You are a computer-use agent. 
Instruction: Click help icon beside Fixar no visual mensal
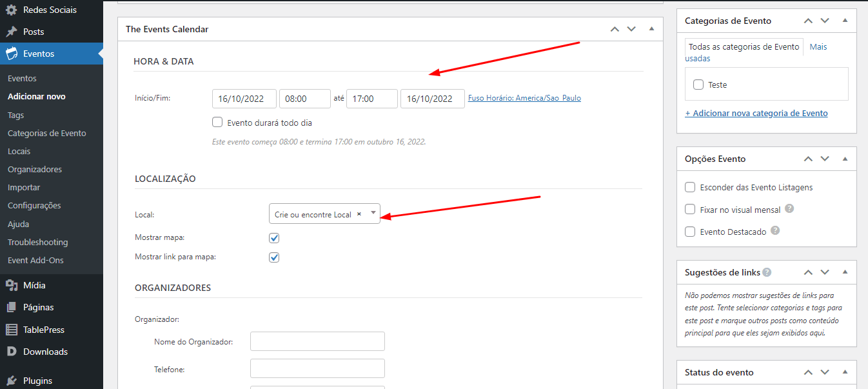point(789,209)
